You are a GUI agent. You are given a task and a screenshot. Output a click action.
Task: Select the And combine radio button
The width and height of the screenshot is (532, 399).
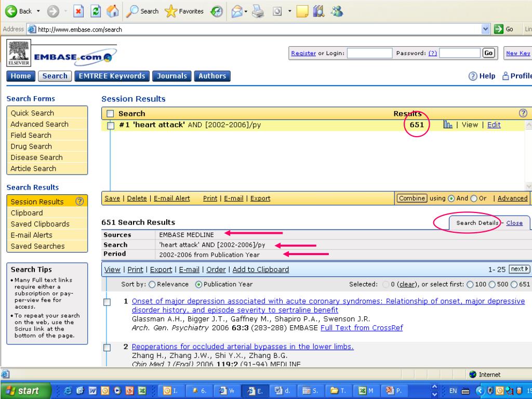(451, 198)
